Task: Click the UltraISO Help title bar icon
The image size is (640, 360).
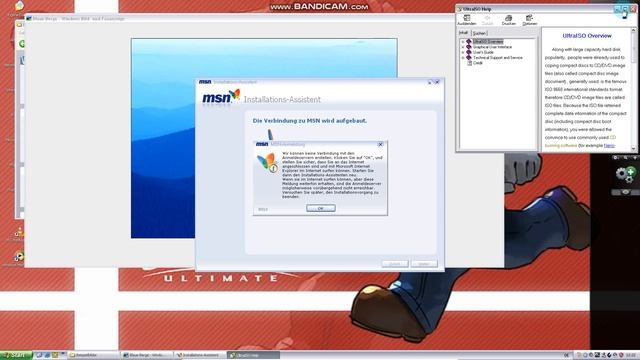Action: (460, 9)
